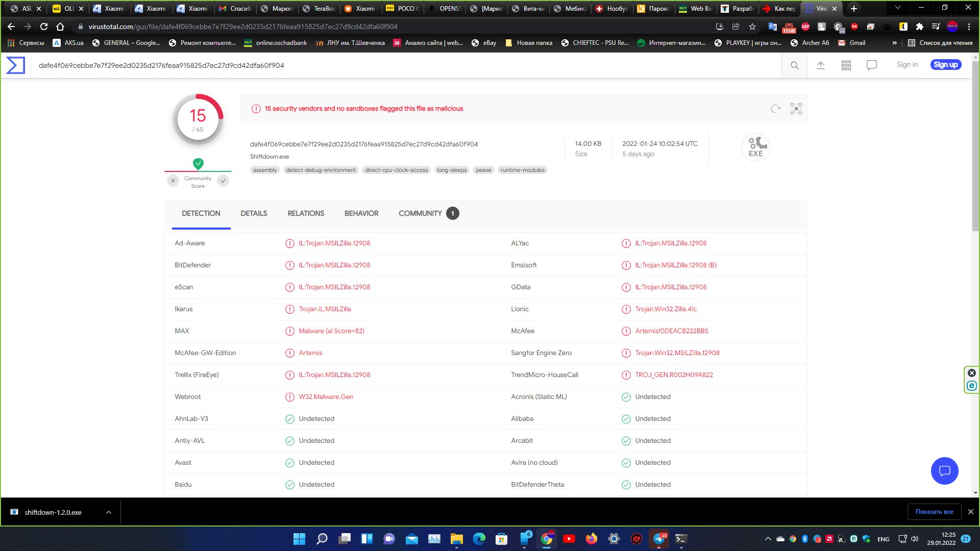The width and height of the screenshot is (980, 551).
Task: Switch to the TeraBox browser tab
Action: [320, 9]
